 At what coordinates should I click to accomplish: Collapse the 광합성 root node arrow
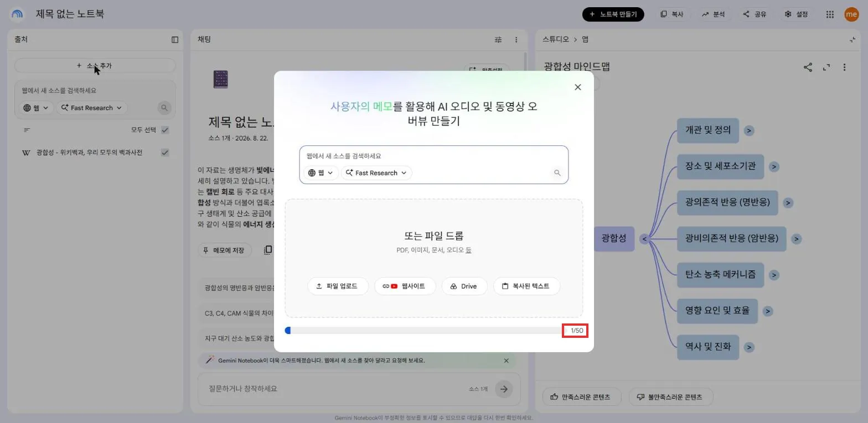click(x=644, y=239)
